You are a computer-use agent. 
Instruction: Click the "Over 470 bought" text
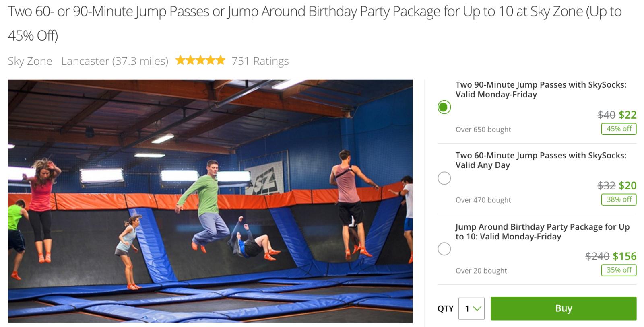[483, 200]
